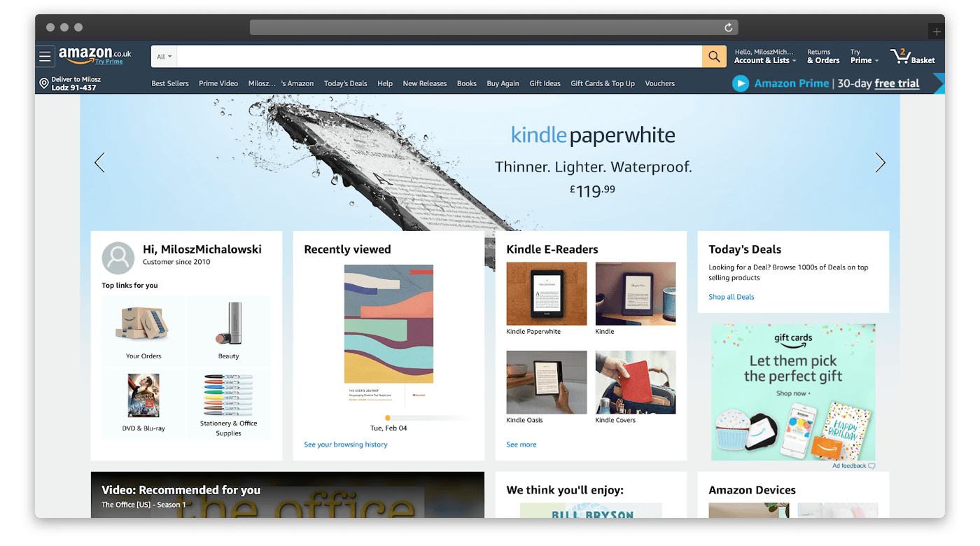The image size is (980, 546).
Task: Open Books nav item
Action: click(x=467, y=83)
